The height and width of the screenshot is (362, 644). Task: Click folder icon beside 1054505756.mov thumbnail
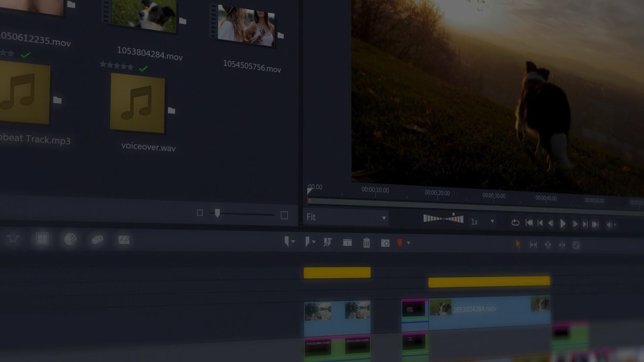(x=281, y=35)
